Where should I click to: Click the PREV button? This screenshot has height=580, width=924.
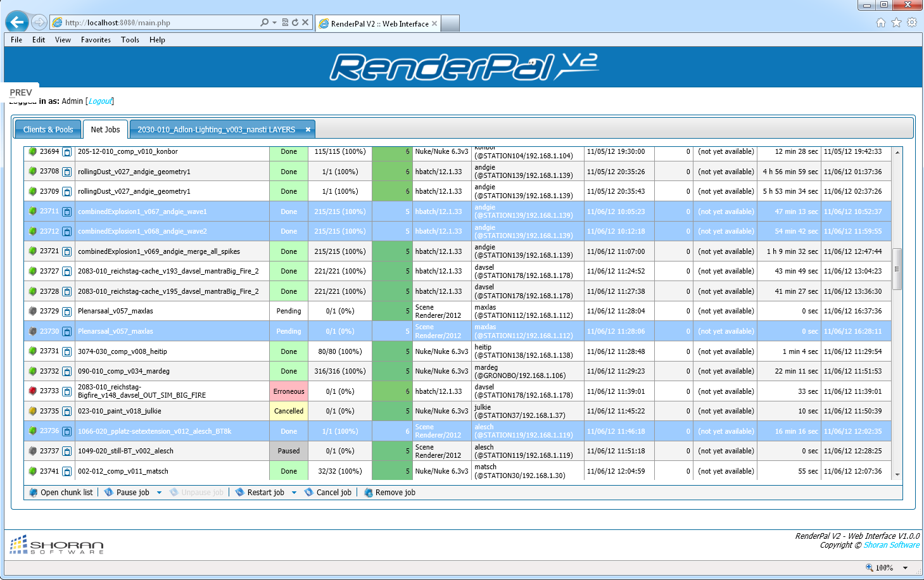click(21, 92)
